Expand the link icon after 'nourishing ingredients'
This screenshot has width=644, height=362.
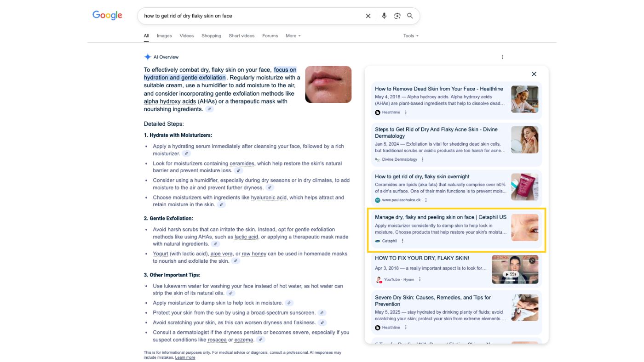(x=209, y=109)
